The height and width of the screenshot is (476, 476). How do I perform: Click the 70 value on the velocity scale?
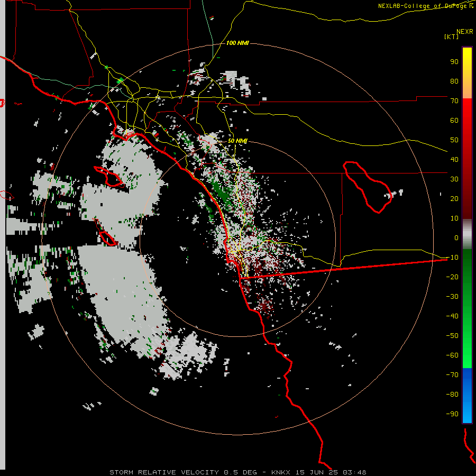click(x=454, y=101)
